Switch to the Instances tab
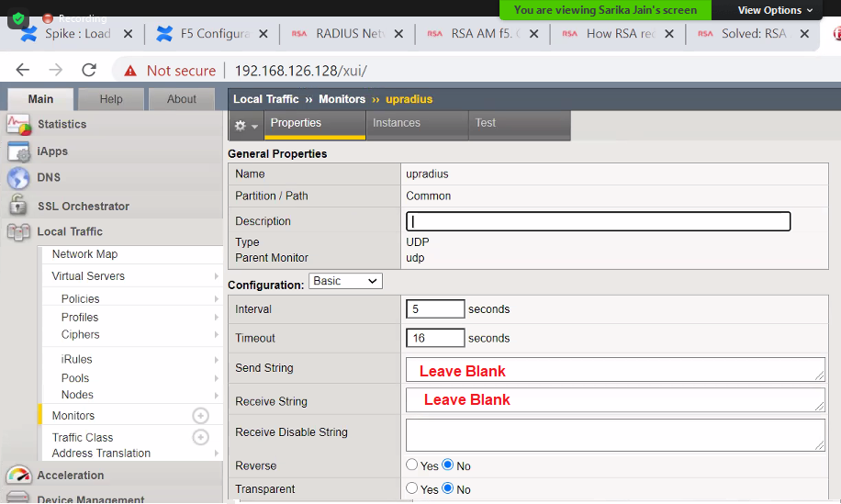Screen dimensions: 841x504 coord(397,123)
